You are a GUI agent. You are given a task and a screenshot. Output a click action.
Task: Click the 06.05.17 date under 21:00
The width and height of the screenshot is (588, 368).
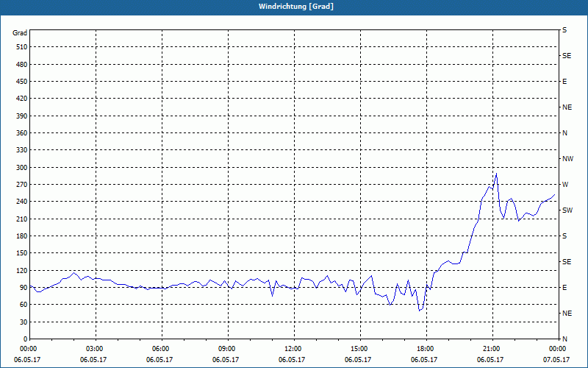[x=490, y=360]
